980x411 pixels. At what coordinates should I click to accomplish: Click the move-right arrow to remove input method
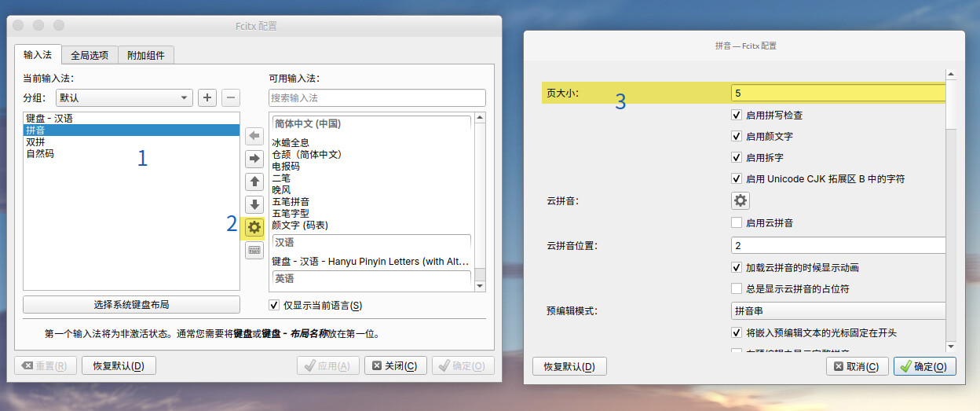[254, 159]
